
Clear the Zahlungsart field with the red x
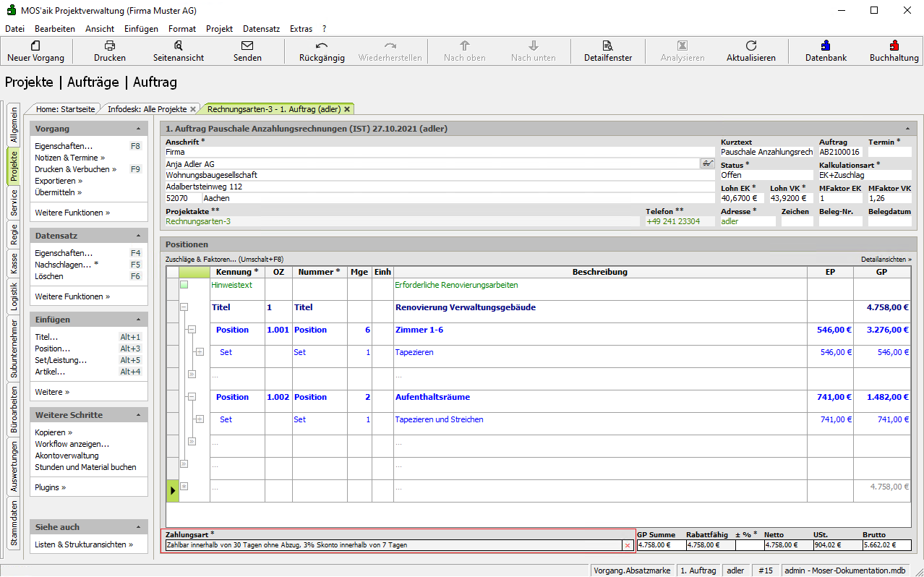pyautogui.click(x=628, y=545)
